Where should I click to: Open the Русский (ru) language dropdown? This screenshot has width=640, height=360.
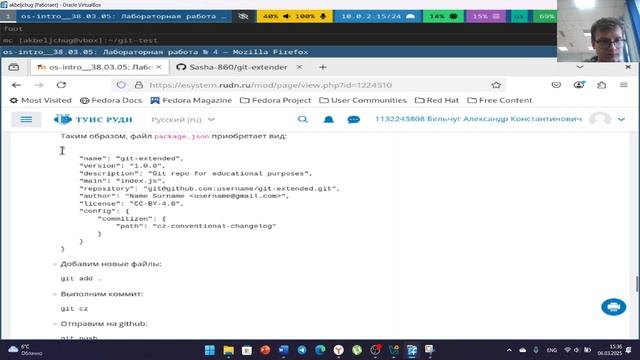[x=182, y=120]
